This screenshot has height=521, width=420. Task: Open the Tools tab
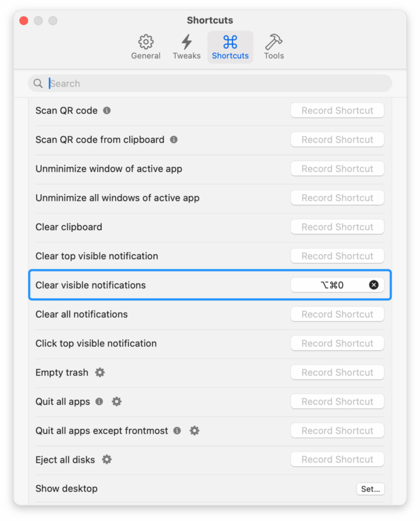273,47
